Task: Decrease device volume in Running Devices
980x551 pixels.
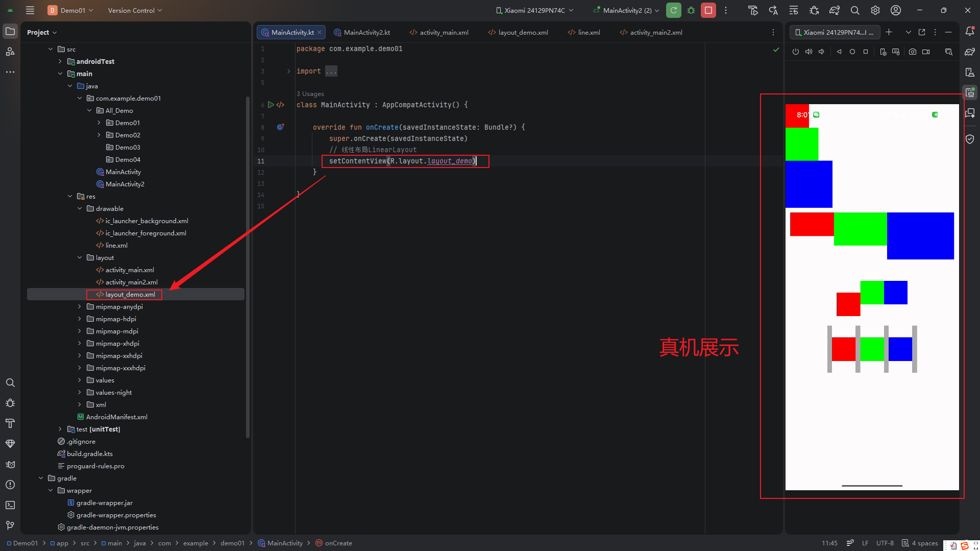Action: tap(821, 52)
